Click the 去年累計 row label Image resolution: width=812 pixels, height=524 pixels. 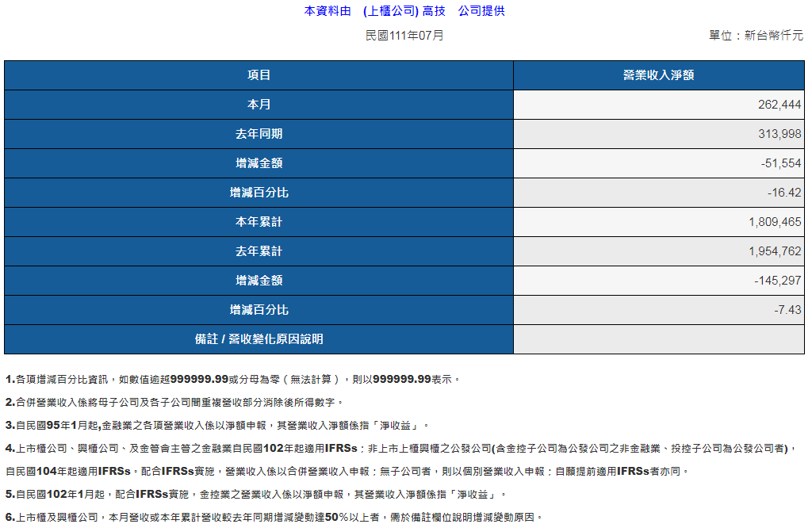click(259, 251)
